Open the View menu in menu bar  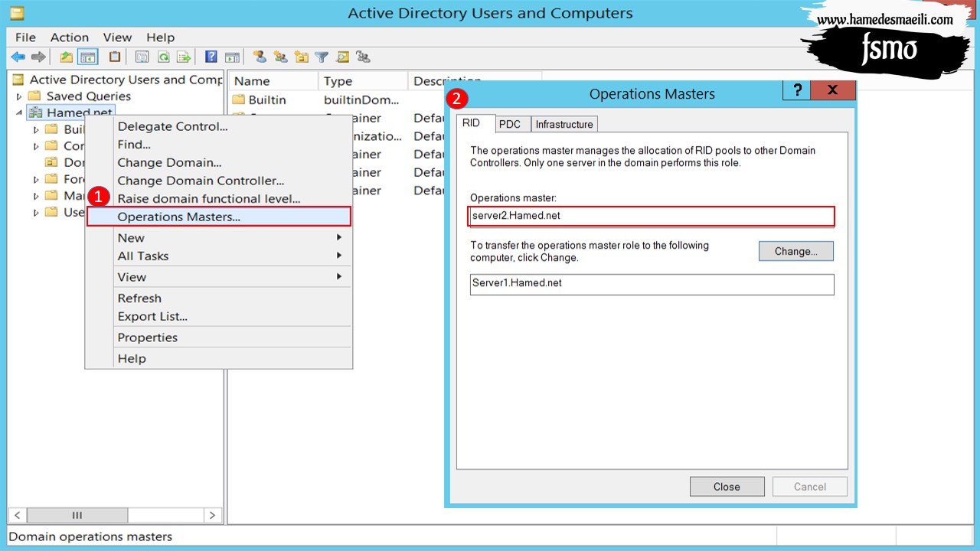(x=117, y=37)
